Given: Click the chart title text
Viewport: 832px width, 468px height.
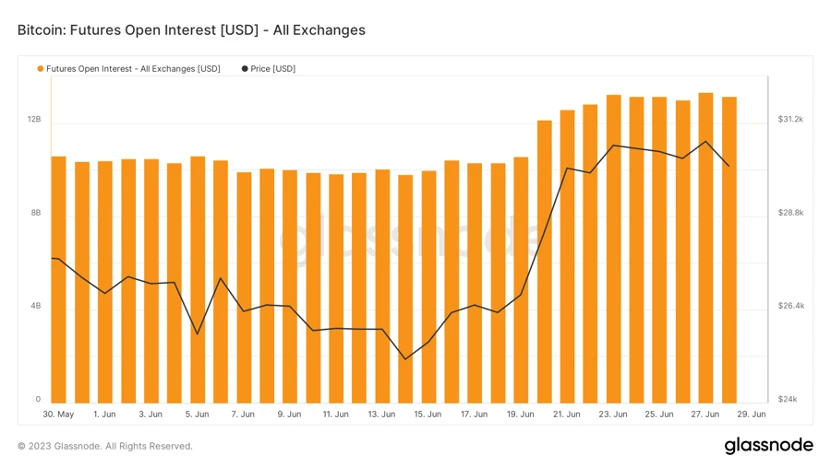Looking at the screenshot, I should coord(191,30).
